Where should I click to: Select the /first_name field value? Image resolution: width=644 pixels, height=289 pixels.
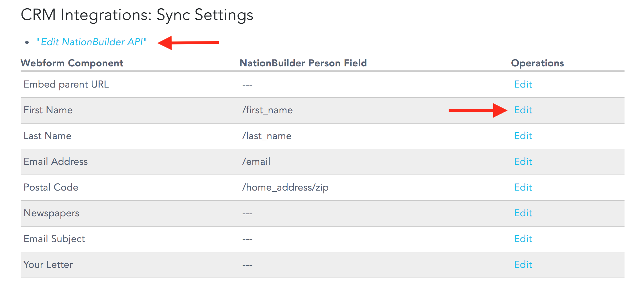coord(268,110)
